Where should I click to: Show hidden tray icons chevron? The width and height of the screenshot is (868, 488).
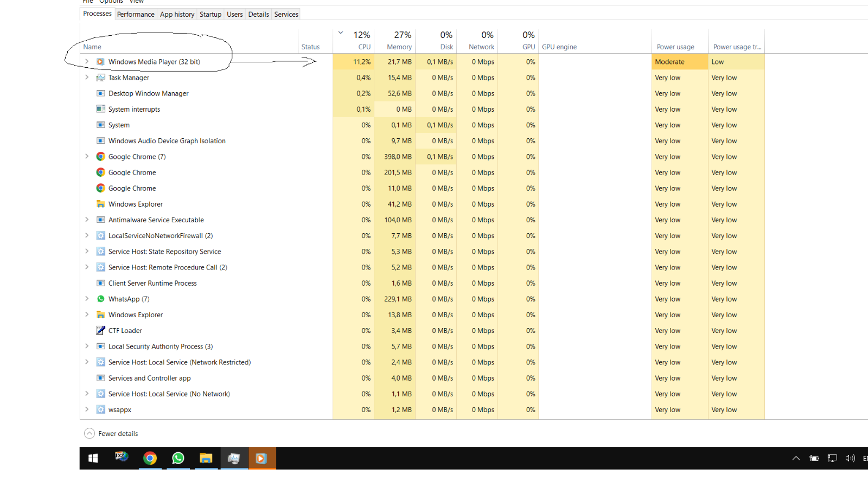point(796,458)
